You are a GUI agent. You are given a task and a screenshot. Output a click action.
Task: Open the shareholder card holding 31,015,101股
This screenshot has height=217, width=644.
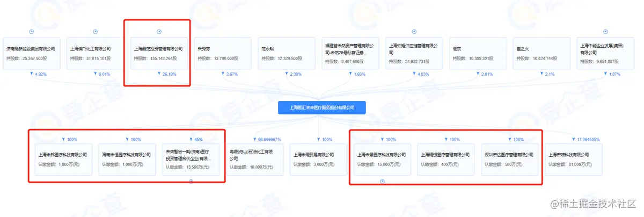pyautogui.click(x=96, y=54)
